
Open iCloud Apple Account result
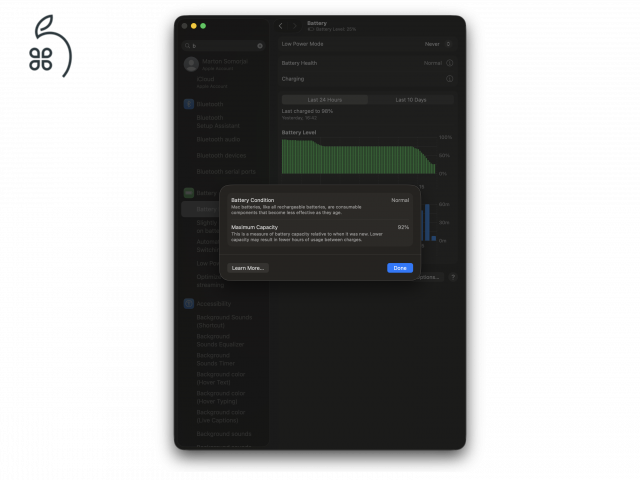(212, 82)
